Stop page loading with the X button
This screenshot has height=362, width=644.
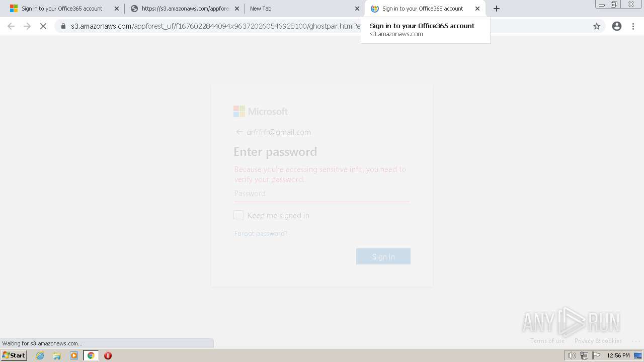click(x=43, y=26)
